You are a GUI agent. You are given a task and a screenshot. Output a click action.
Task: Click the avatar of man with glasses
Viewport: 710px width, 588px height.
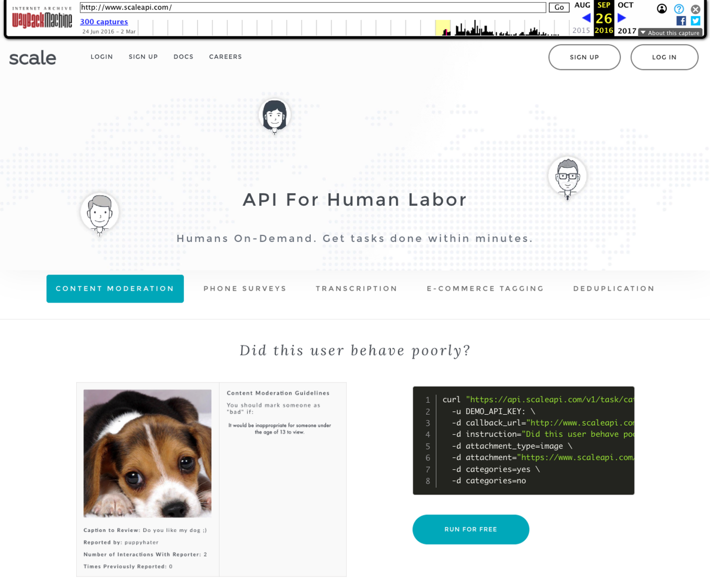(567, 177)
